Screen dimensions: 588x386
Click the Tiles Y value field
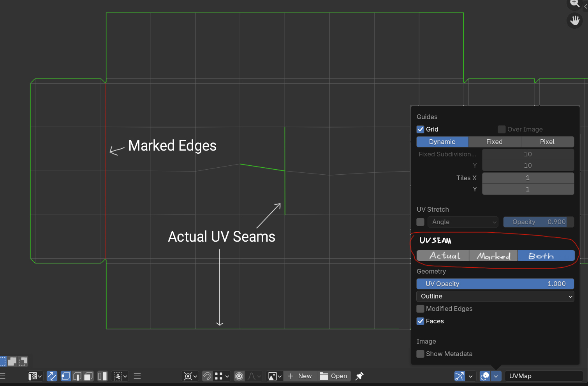[x=528, y=189]
